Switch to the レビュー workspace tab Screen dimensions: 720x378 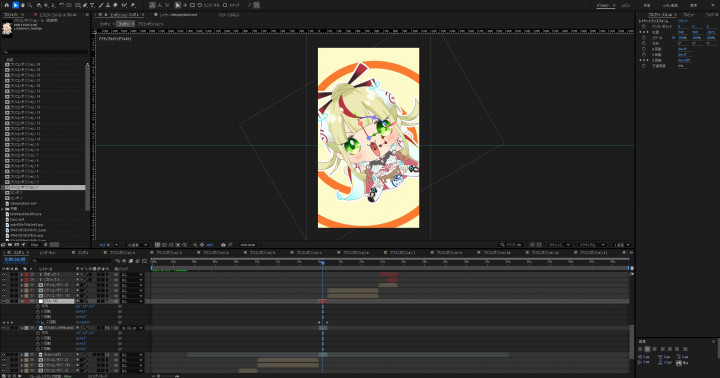click(x=626, y=6)
